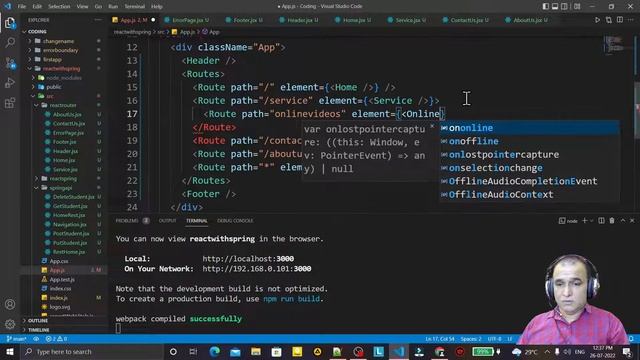
Task: Split the terminal pane
Action: coord(601,220)
